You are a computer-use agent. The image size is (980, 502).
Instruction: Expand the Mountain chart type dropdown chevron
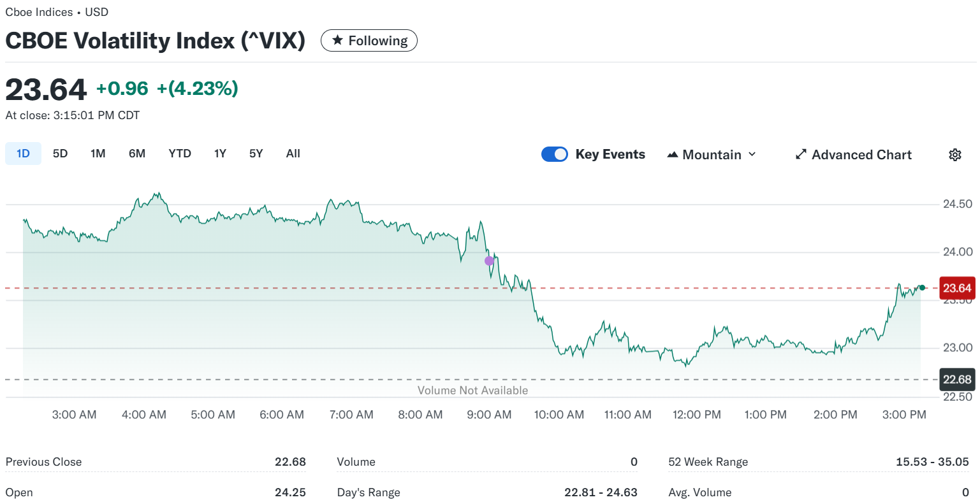point(752,154)
